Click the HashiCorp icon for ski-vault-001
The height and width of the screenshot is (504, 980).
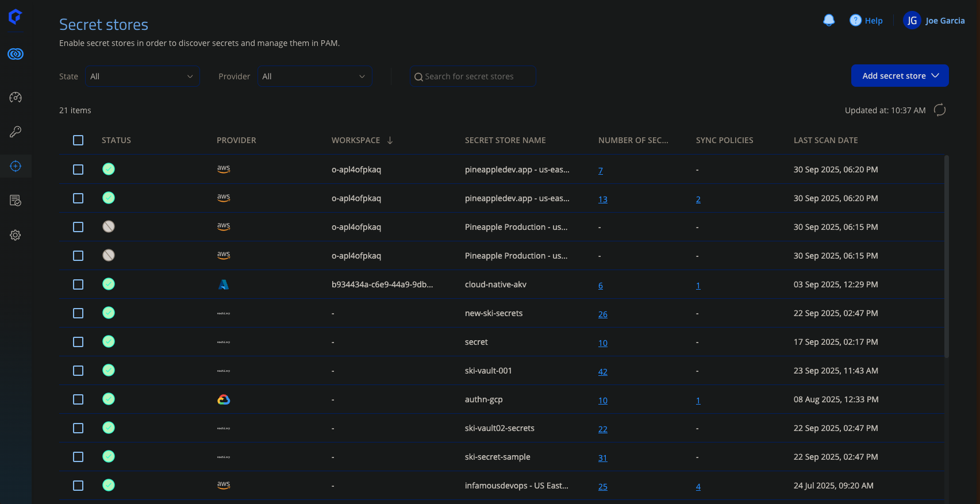[224, 371]
